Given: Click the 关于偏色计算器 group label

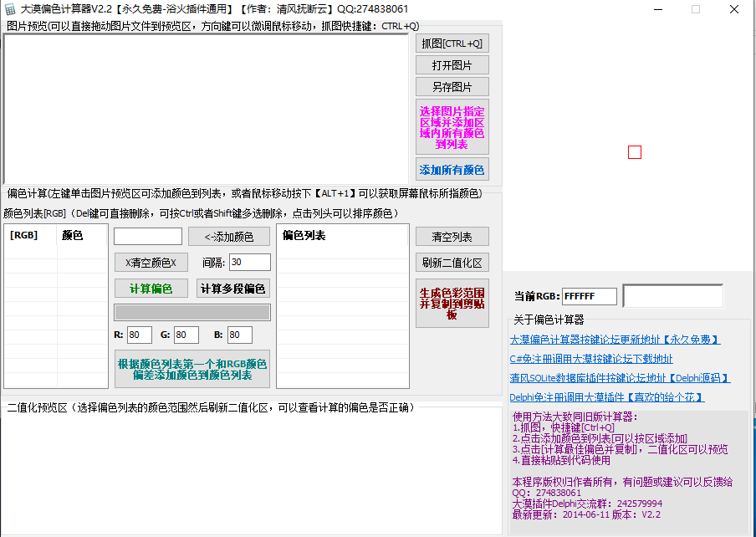Looking at the screenshot, I should point(549,320).
